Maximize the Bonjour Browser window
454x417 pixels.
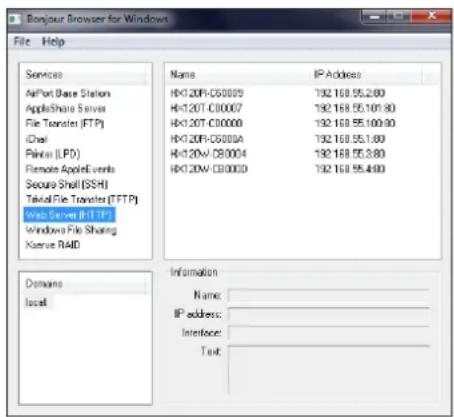(398, 16)
